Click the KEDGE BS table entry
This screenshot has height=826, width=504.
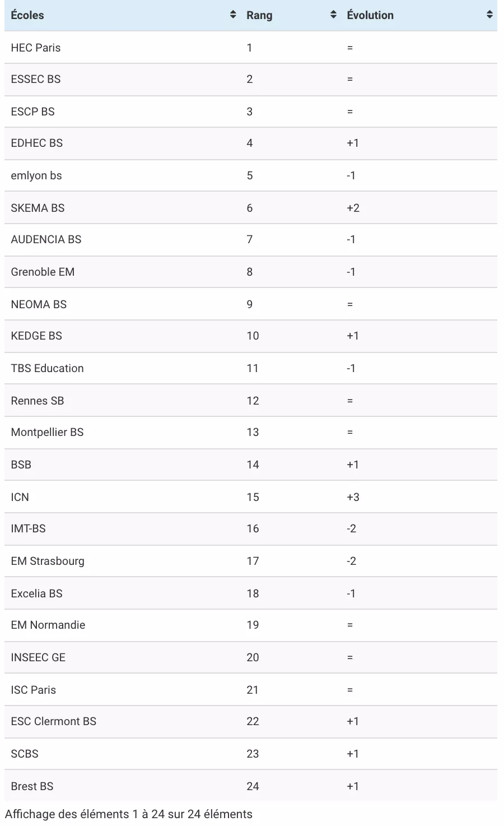[36, 336]
